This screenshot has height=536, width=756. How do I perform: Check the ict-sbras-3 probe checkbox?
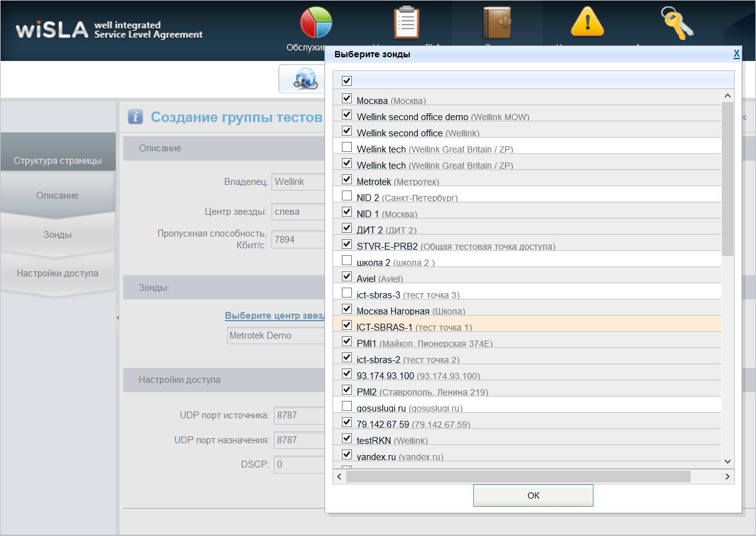coord(347,293)
